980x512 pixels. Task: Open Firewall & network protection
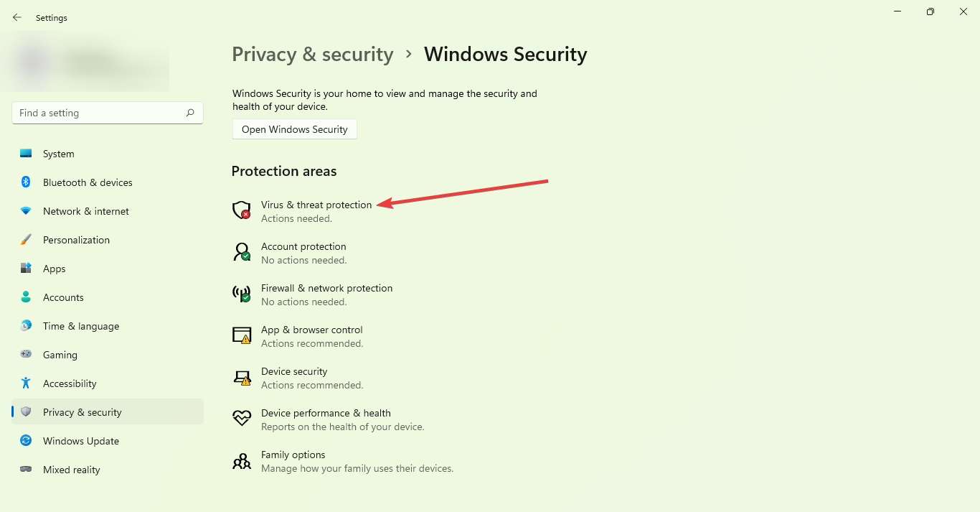326,288
